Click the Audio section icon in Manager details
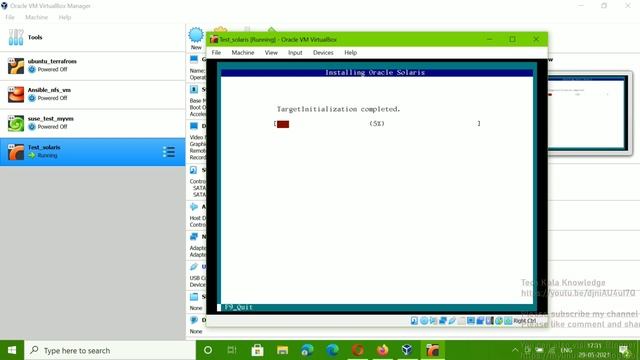 pos(194,207)
